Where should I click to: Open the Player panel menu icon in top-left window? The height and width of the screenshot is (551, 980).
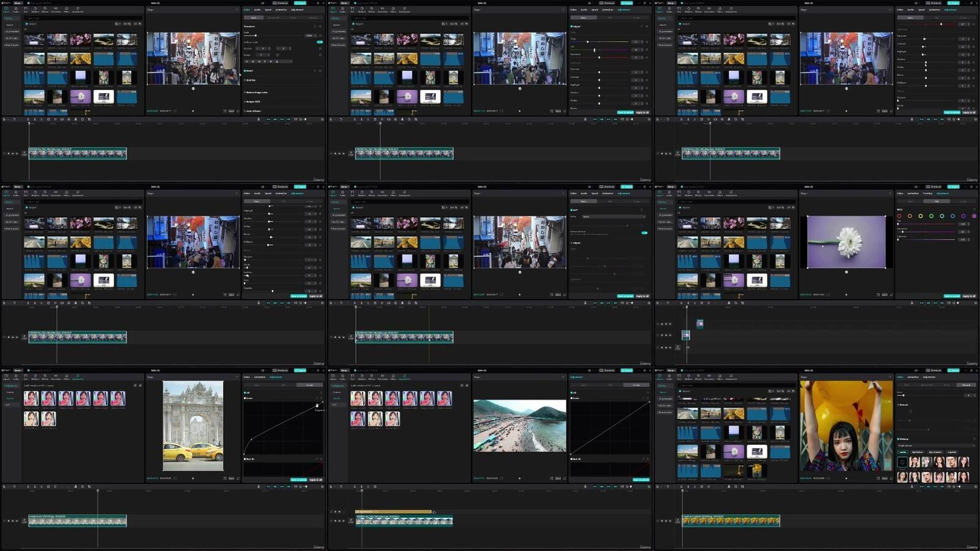click(x=236, y=10)
